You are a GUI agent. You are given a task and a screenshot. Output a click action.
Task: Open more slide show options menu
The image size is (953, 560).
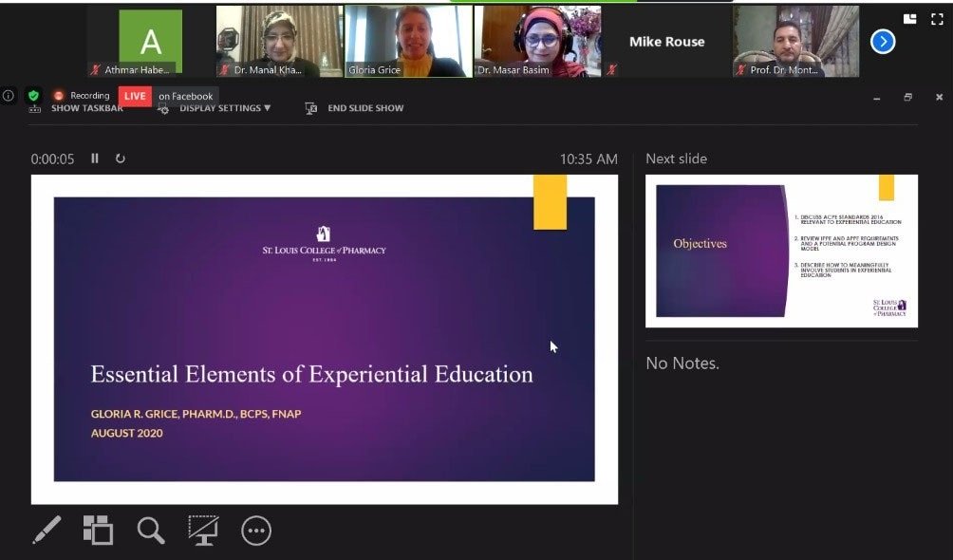(256, 531)
